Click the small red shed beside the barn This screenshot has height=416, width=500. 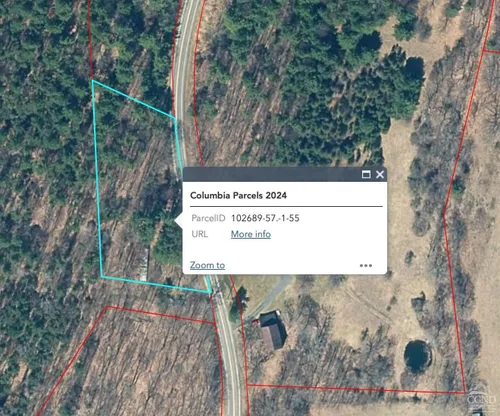(x=256, y=322)
